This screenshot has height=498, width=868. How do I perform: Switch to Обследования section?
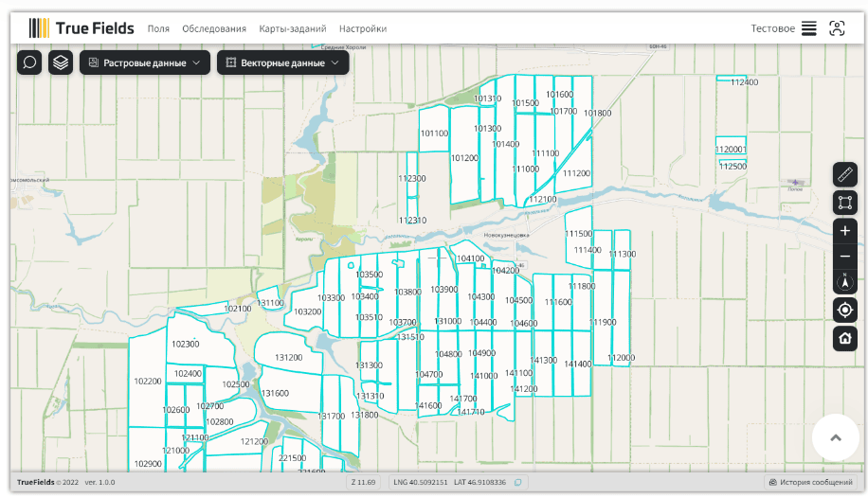(214, 28)
